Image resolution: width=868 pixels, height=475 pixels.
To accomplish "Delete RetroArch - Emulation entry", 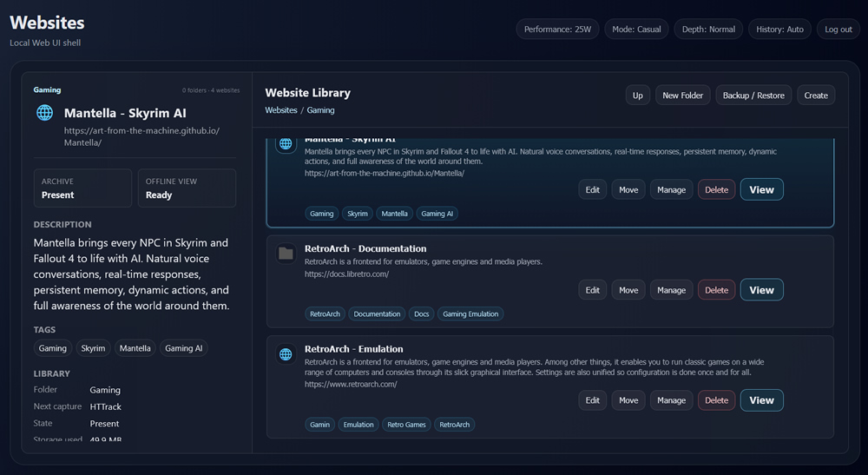I will [716, 400].
